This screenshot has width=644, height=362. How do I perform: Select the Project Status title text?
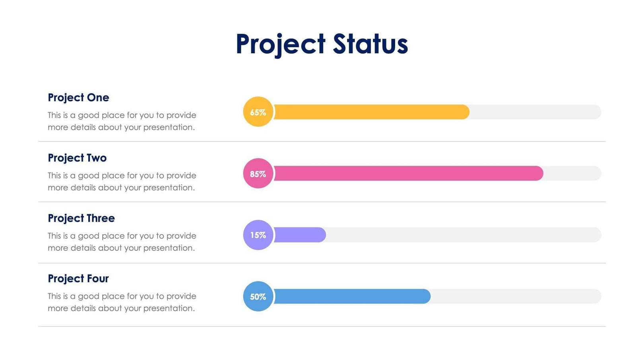(322, 44)
